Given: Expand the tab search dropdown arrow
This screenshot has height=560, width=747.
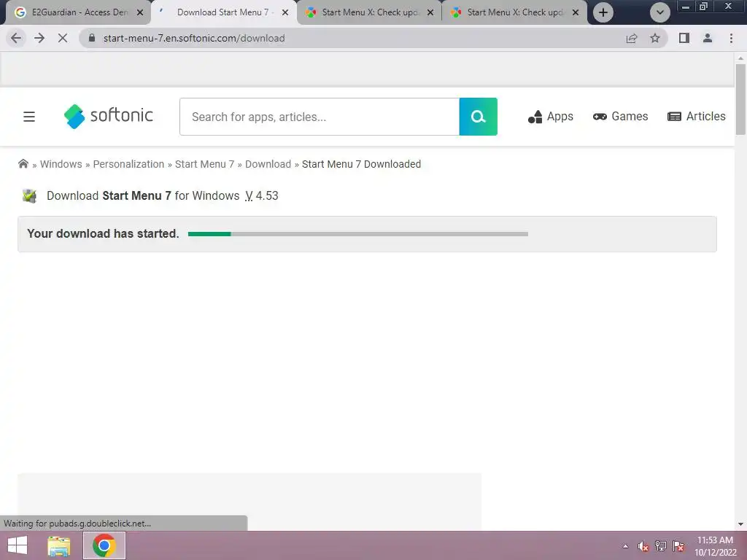Looking at the screenshot, I should point(659,12).
